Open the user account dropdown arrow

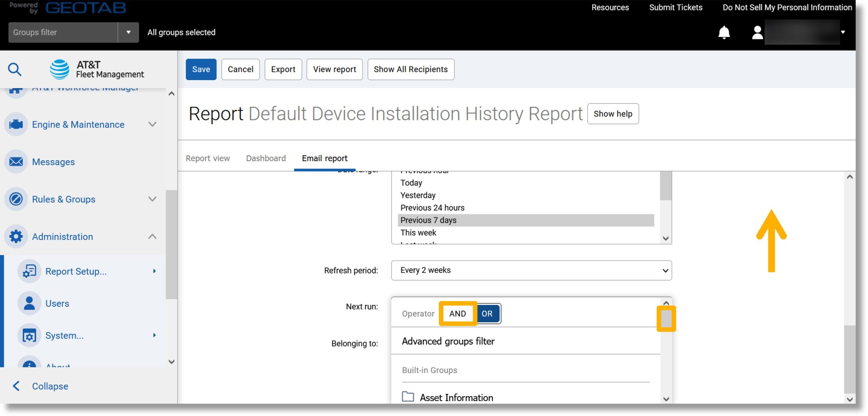click(x=843, y=32)
